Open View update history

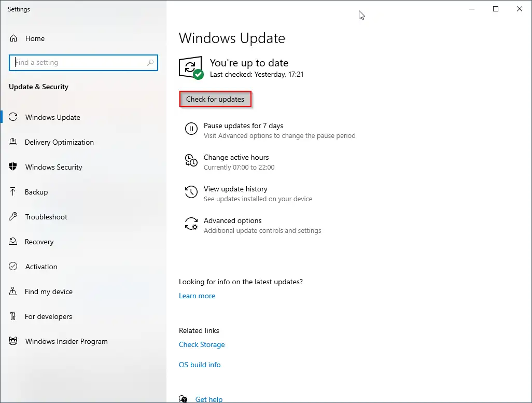(x=235, y=189)
